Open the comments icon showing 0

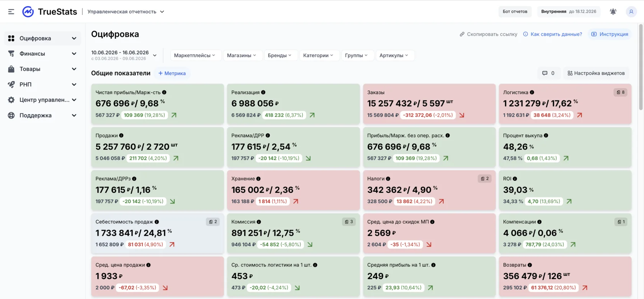point(548,73)
